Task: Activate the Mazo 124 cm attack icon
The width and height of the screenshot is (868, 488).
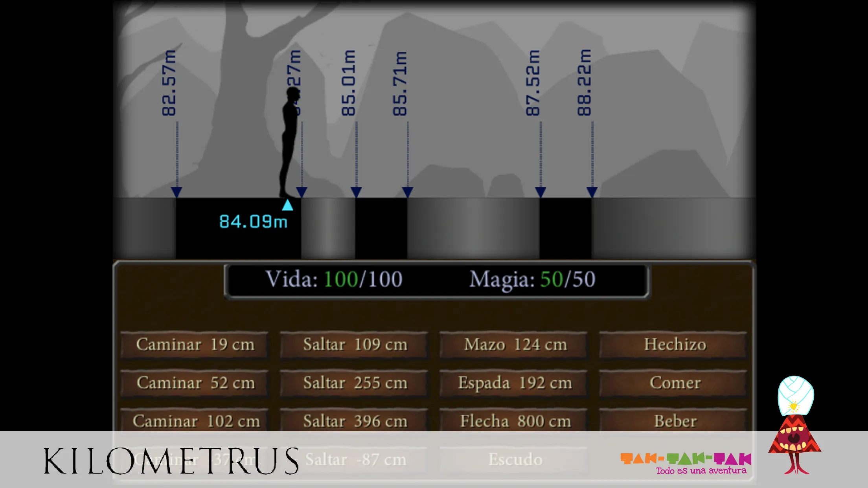Action: click(x=514, y=344)
